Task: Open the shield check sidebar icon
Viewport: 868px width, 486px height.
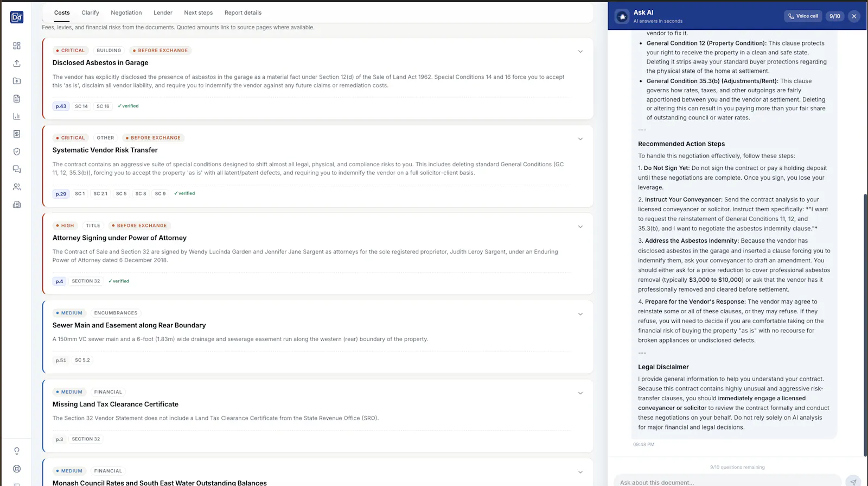Action: tap(17, 152)
